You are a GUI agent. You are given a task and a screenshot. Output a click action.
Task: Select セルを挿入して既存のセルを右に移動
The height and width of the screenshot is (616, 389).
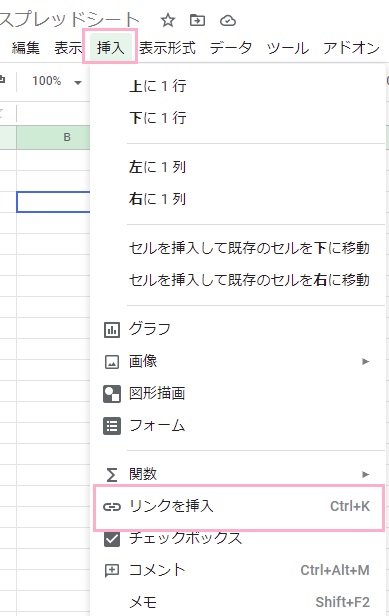pos(237,280)
